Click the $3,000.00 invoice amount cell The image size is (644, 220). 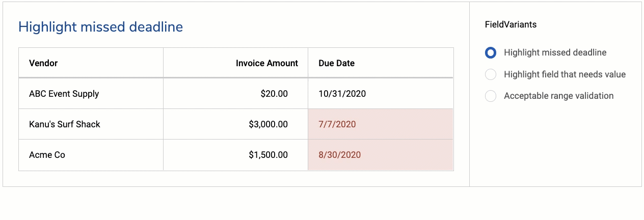[268, 124]
